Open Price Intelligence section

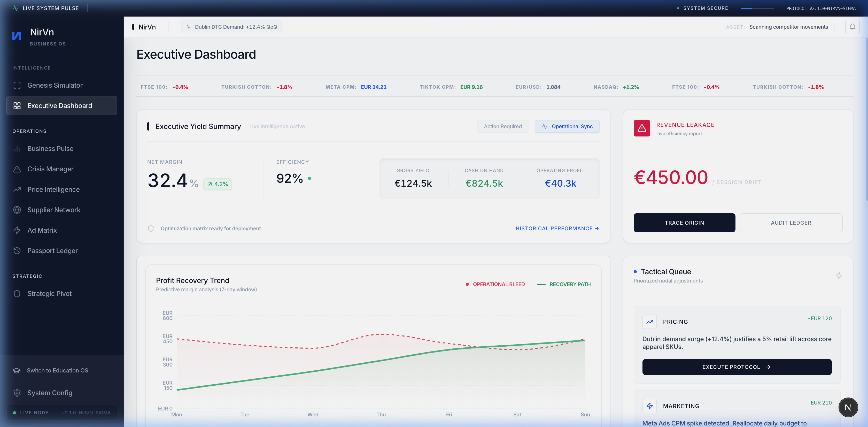click(x=62, y=189)
